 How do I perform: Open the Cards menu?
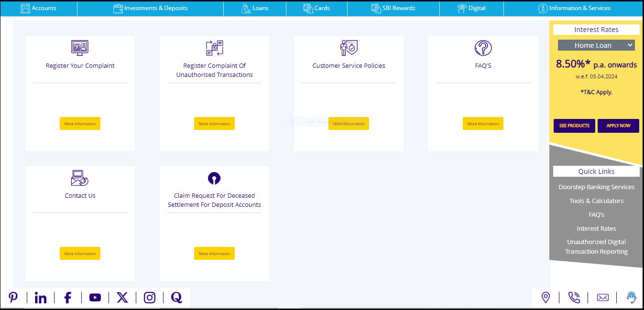pos(317,8)
